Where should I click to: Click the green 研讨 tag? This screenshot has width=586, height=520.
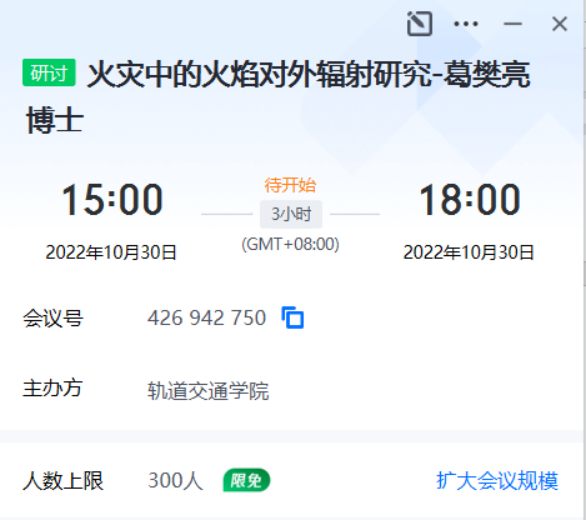[49, 73]
